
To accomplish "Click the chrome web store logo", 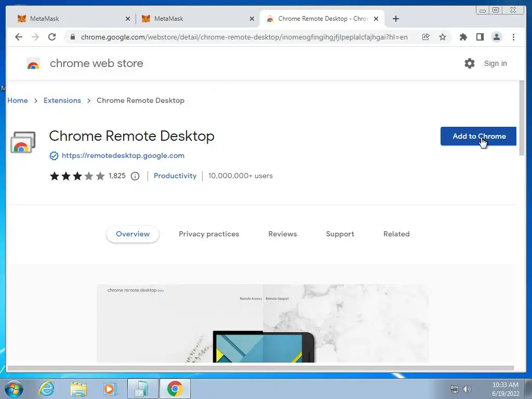I will 33,63.
